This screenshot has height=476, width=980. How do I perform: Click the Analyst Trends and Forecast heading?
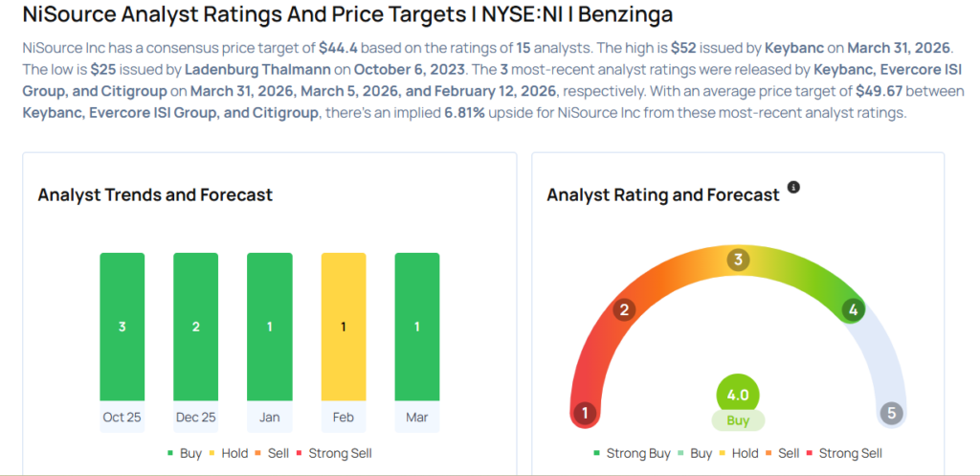tap(155, 194)
